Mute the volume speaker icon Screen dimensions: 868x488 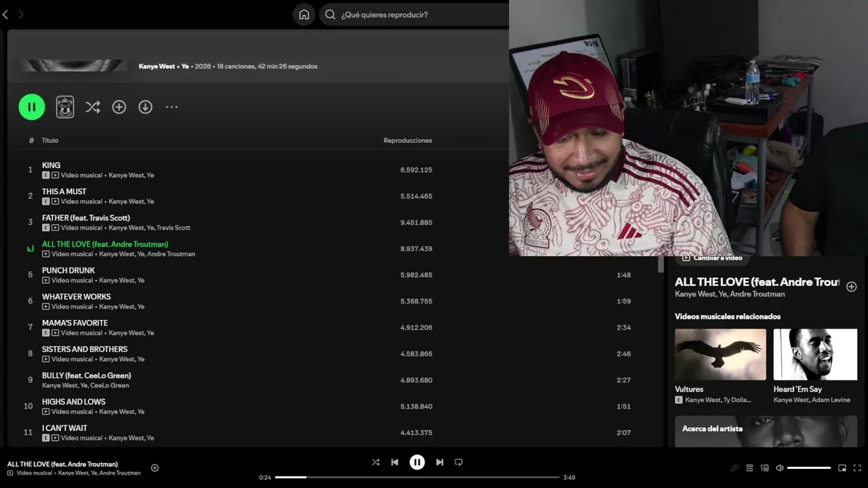780,468
